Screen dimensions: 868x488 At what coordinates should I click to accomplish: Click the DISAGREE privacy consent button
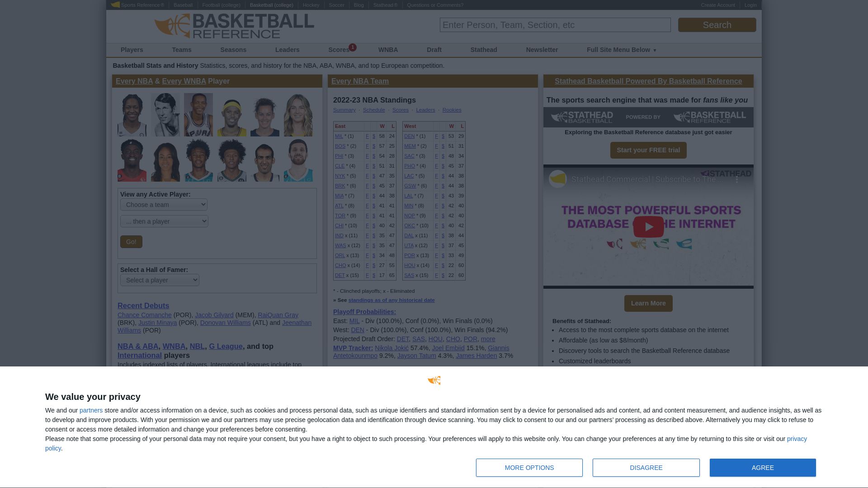pyautogui.click(x=646, y=468)
